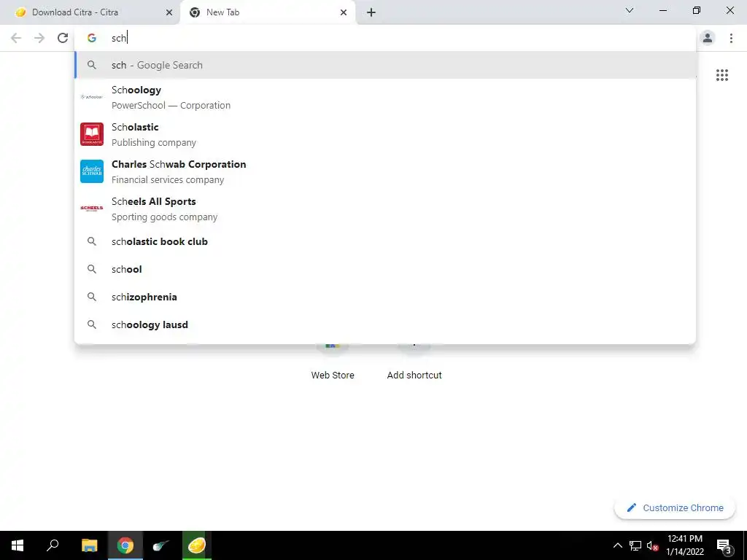Pick Charles Schwab Corporation suggestion

[x=385, y=171]
